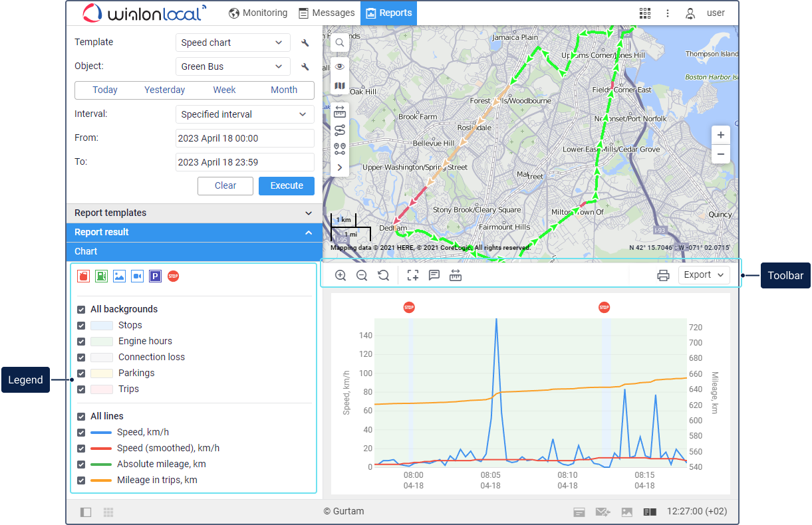Uncheck the Stops background checkbox
Screen dimensions: 812x525
81,326
